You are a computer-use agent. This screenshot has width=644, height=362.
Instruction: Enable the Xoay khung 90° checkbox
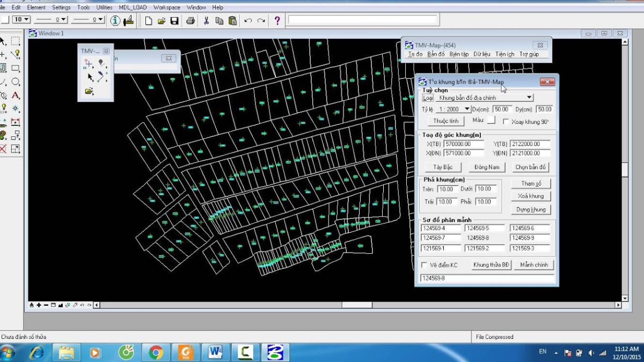coord(506,122)
